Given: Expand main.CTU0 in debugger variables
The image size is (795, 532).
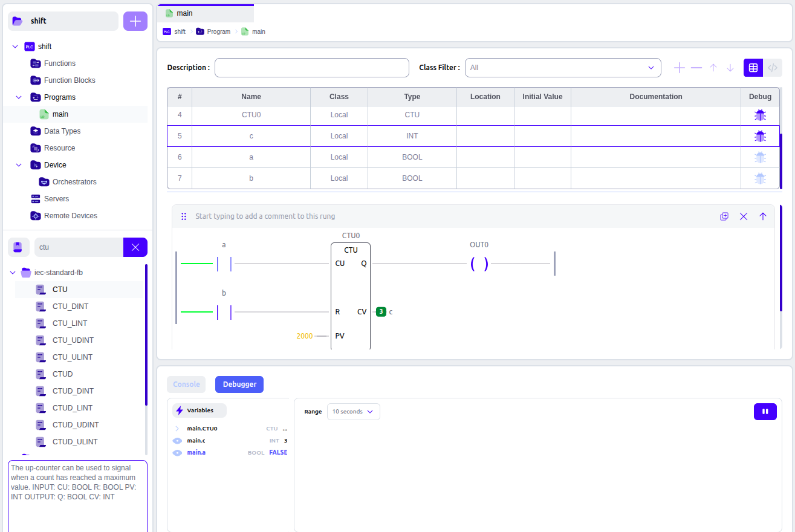Looking at the screenshot, I should point(177,429).
